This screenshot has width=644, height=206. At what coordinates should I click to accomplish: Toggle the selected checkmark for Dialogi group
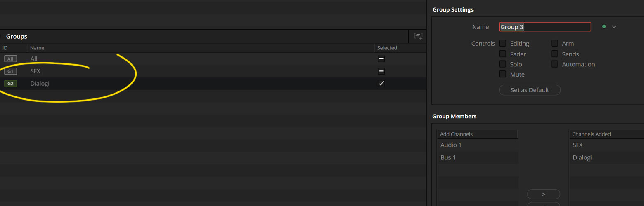click(381, 84)
